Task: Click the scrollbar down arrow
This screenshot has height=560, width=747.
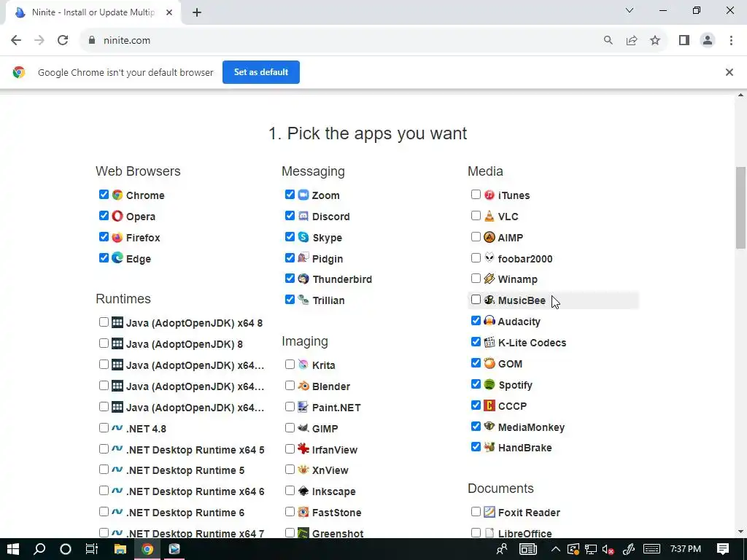Action: tap(740, 532)
